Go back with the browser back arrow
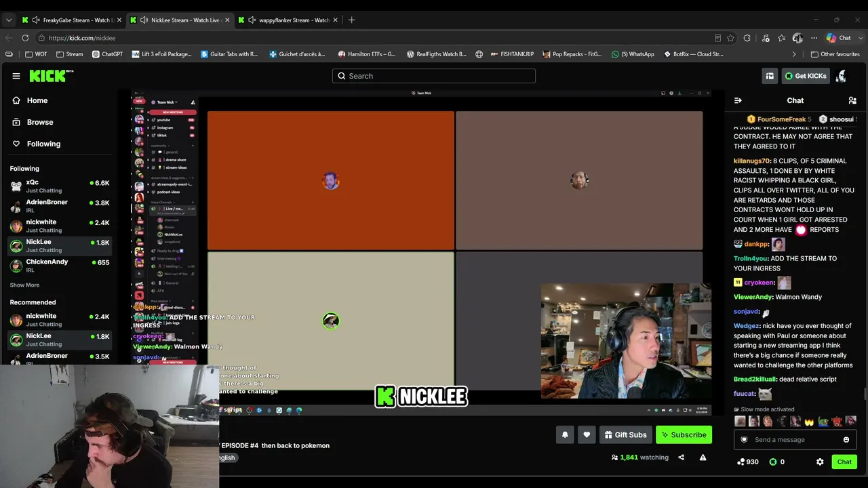 click(8, 38)
